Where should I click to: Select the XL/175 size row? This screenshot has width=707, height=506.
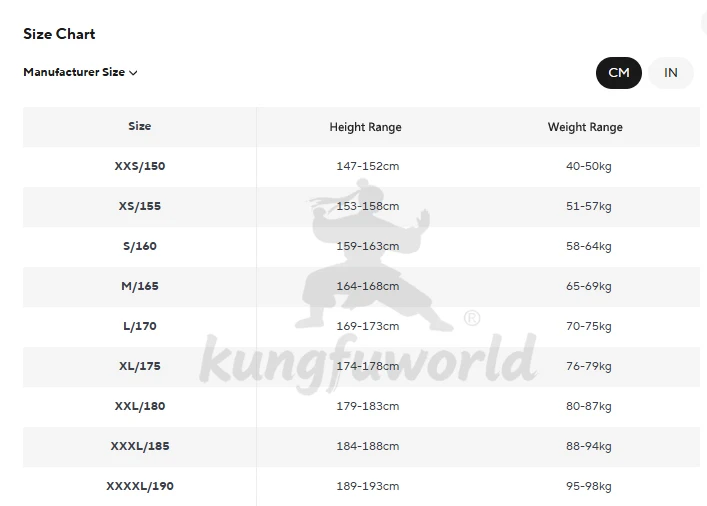click(361, 367)
